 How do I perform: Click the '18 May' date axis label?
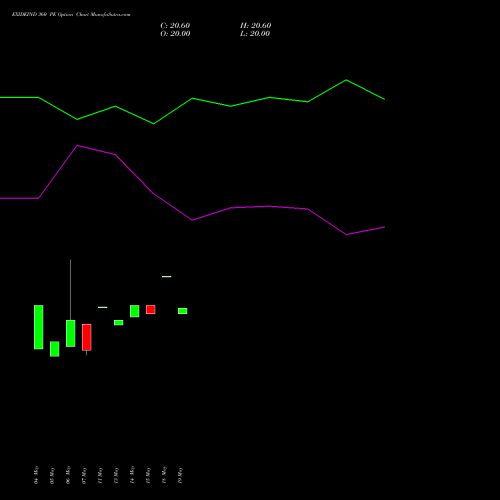pos(164,475)
